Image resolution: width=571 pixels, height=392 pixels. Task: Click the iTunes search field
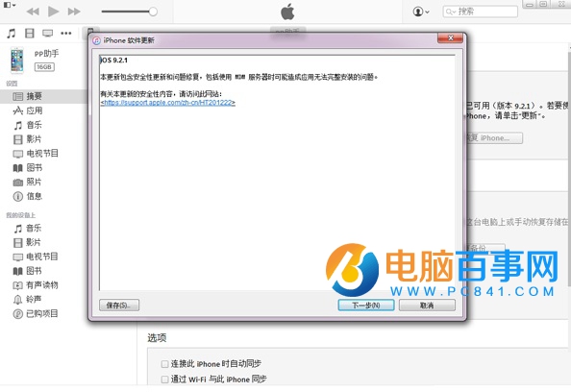(481, 12)
